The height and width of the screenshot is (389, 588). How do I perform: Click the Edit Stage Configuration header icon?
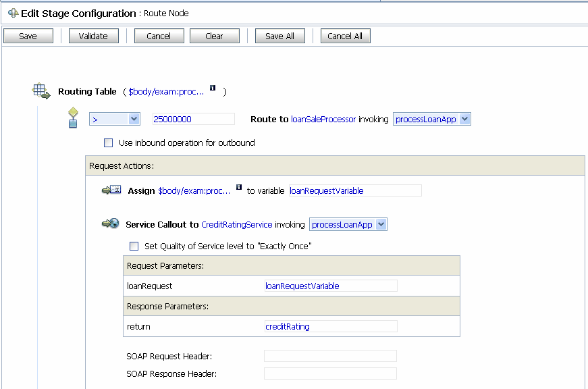click(13, 13)
